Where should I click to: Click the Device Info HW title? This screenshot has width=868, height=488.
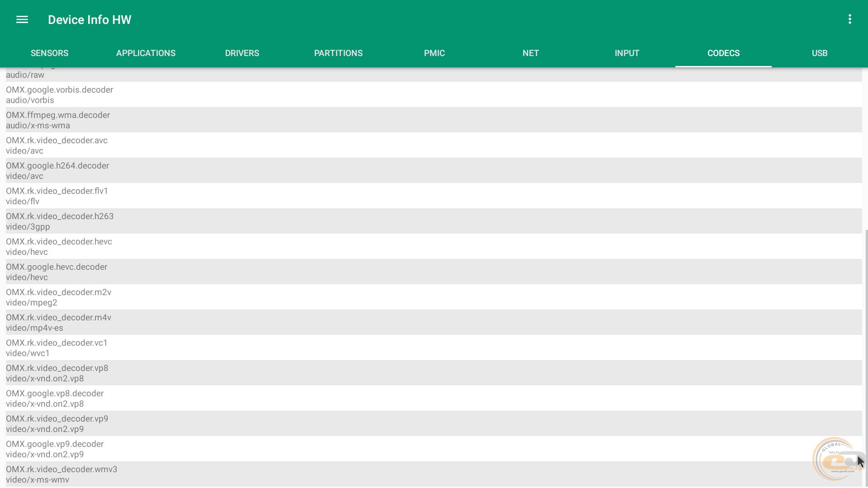(x=90, y=19)
